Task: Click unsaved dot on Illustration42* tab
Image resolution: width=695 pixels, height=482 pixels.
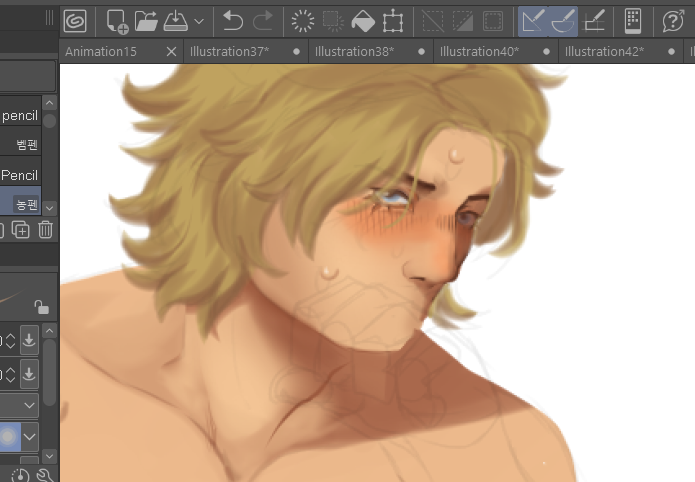Action: (x=672, y=52)
